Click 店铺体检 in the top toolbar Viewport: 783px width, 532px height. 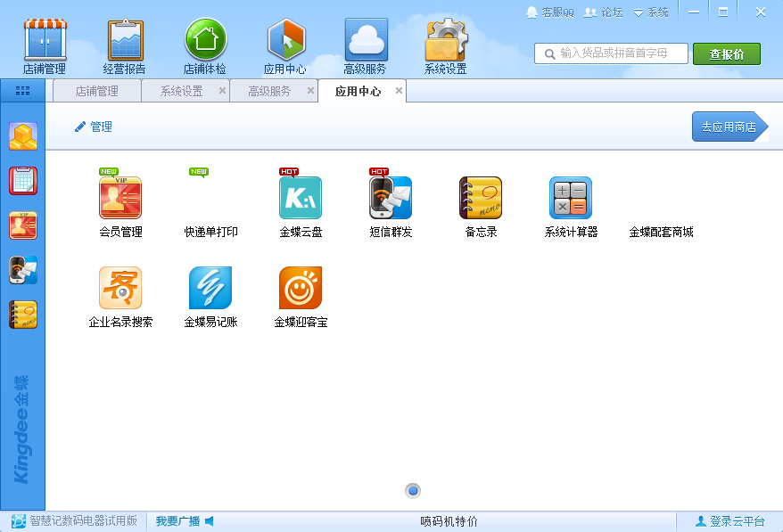point(205,46)
